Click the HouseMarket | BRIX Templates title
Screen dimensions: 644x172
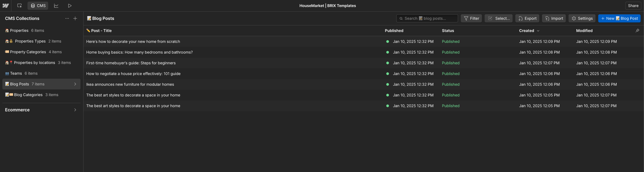[x=328, y=6]
